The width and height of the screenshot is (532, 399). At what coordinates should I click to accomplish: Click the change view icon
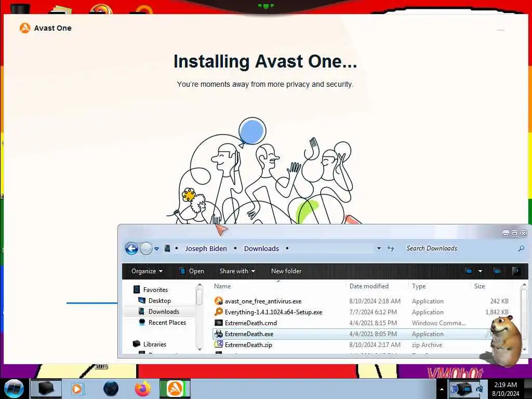pyautogui.click(x=469, y=271)
